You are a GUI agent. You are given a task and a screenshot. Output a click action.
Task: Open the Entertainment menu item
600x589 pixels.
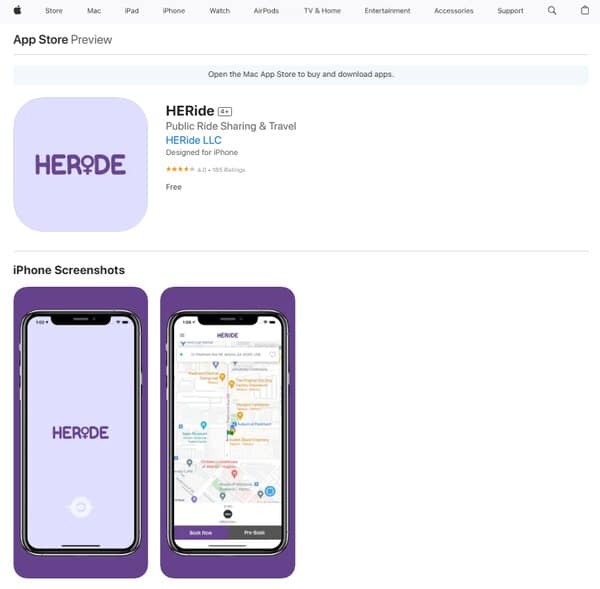pyautogui.click(x=387, y=11)
